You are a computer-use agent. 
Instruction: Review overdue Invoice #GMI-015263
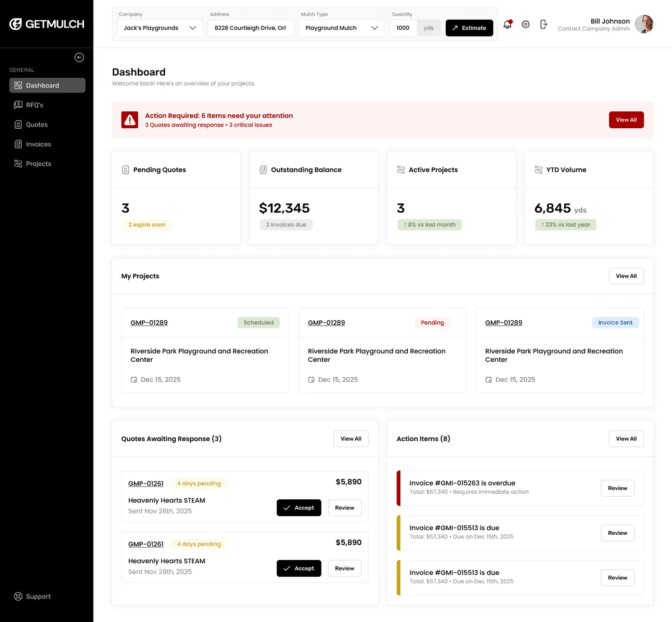[618, 488]
